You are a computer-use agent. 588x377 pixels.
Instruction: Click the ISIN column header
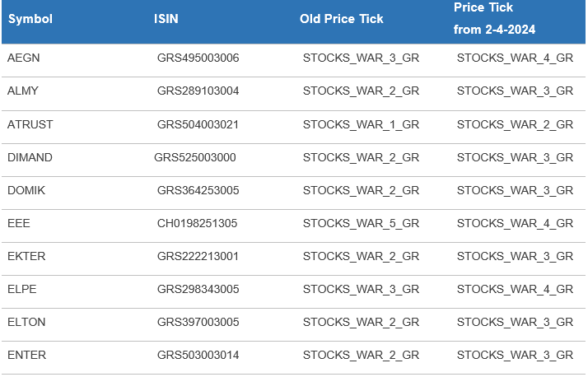(166, 19)
